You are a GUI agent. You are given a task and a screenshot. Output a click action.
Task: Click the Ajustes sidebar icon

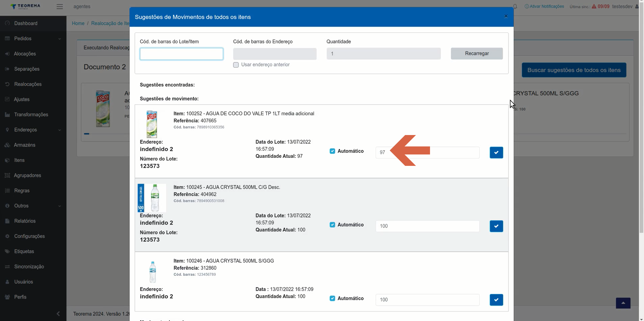click(7, 99)
